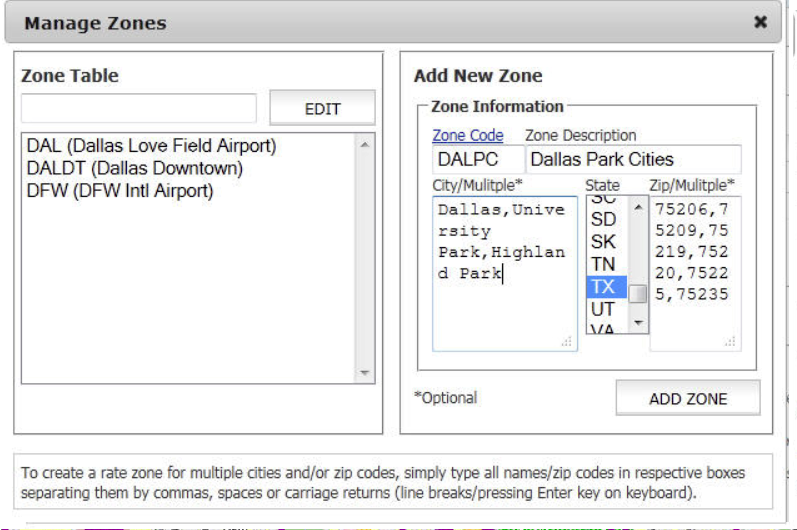This screenshot has width=797, height=530.
Task: Click the EDIT button in Zone Table
Action: pos(322,109)
